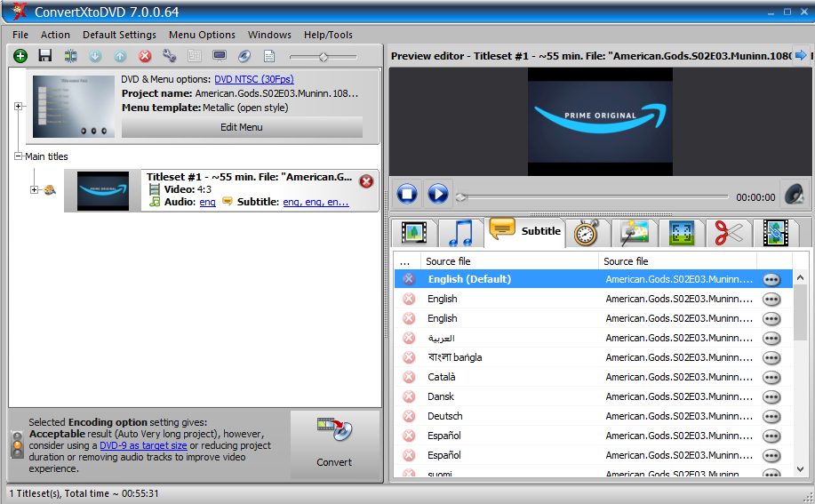815x504 pixels.
Task: Collapse the Main titles tree node
Action: click(18, 156)
